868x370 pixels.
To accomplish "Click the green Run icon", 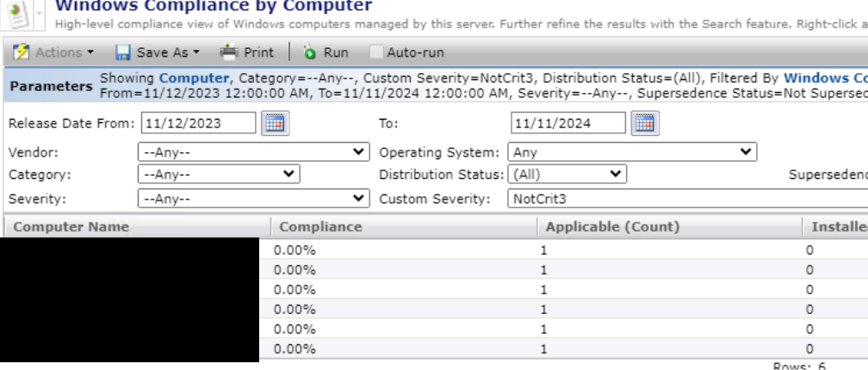I will pos(310,52).
